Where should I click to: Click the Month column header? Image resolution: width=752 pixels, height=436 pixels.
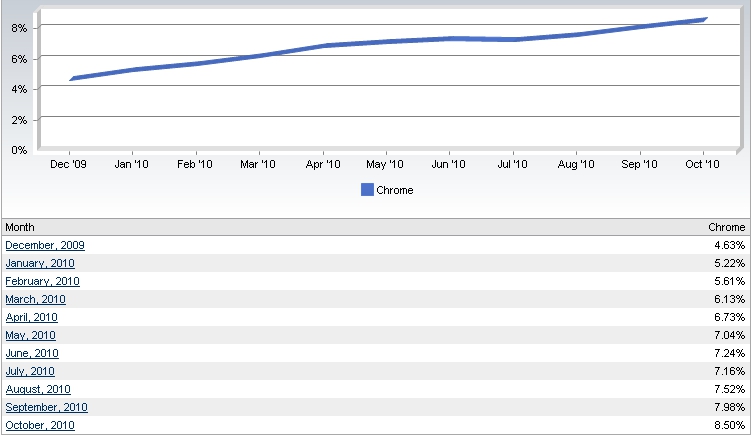click(x=20, y=227)
